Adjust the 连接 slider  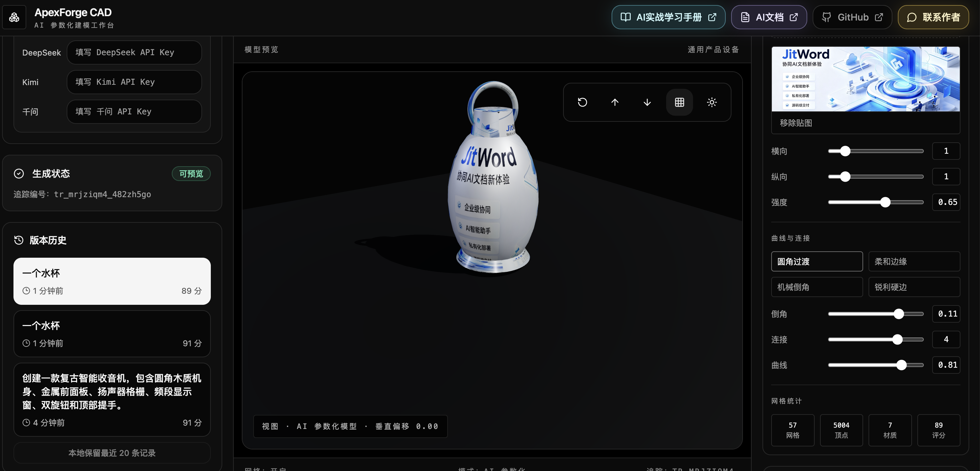pyautogui.click(x=876, y=339)
